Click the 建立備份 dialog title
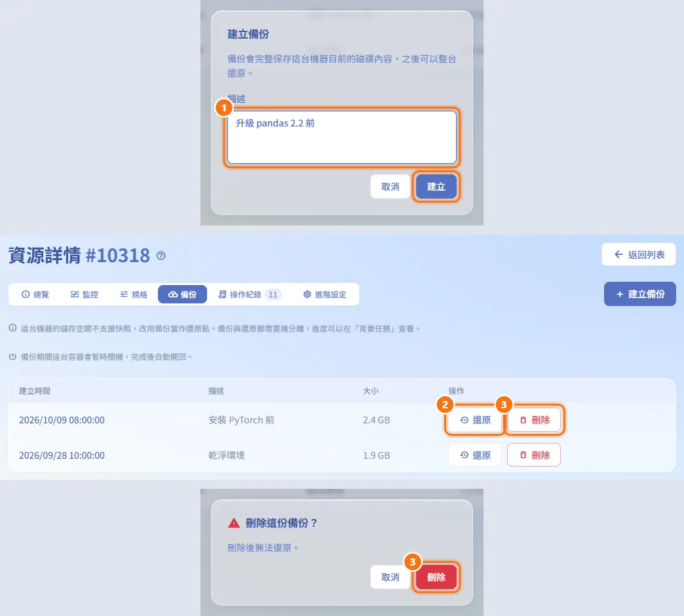684x616 pixels. (248, 34)
